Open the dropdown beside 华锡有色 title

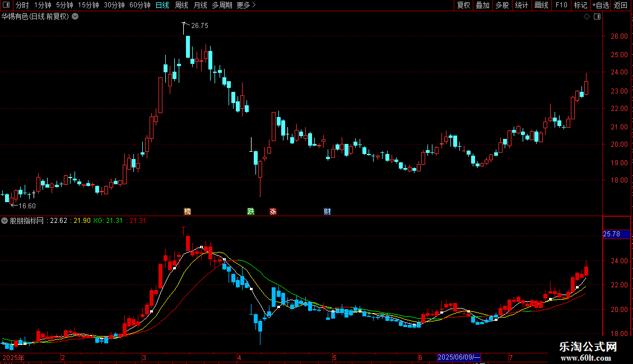75,16
